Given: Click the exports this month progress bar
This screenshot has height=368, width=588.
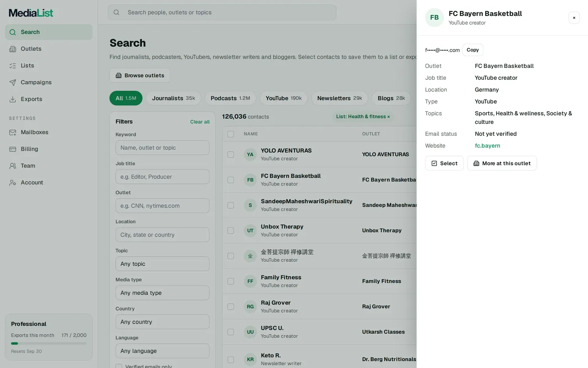Looking at the screenshot, I should [49, 343].
